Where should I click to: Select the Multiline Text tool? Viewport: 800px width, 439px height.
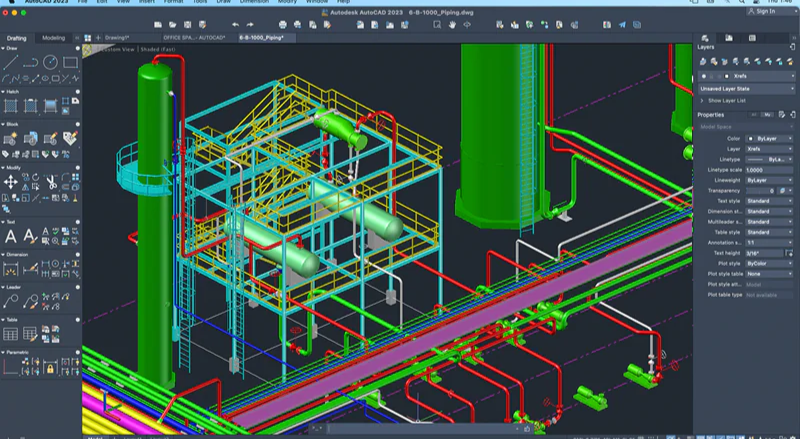(x=10, y=237)
